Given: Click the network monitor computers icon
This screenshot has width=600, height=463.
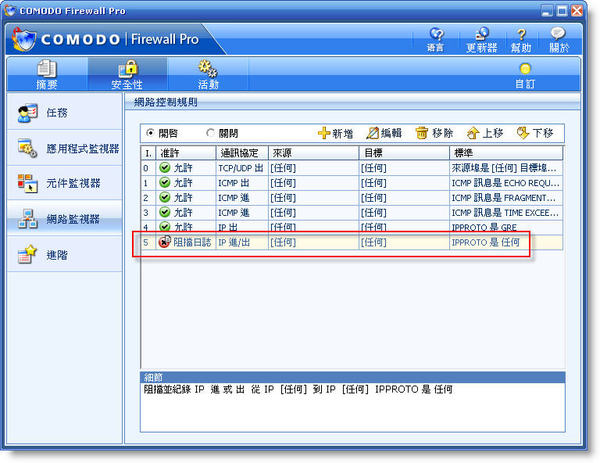Looking at the screenshot, I should coord(28,219).
